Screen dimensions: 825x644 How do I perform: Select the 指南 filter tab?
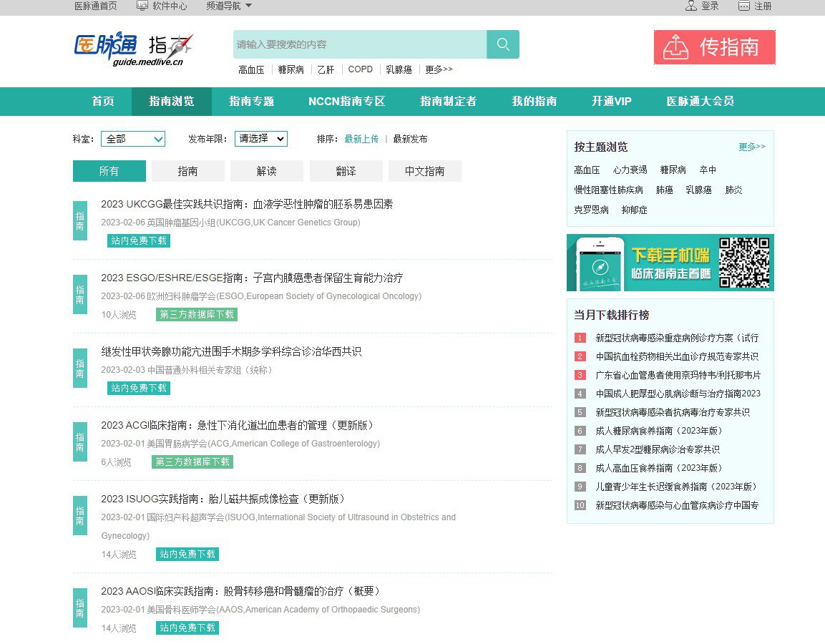(188, 171)
